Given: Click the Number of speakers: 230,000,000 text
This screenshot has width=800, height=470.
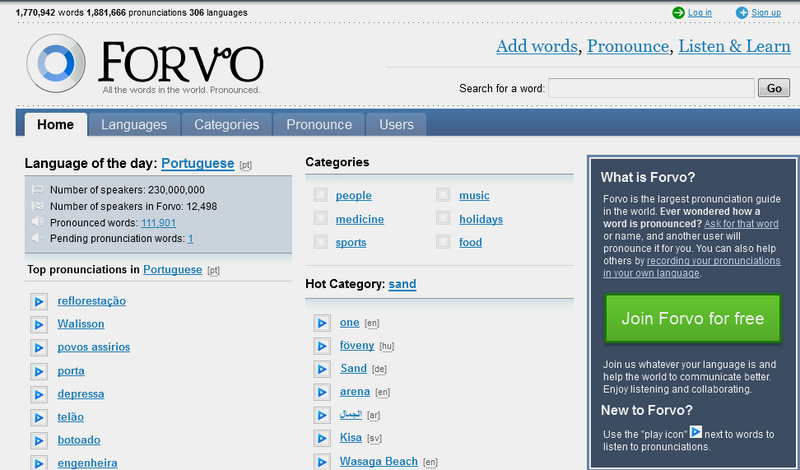Looking at the screenshot, I should [127, 190].
